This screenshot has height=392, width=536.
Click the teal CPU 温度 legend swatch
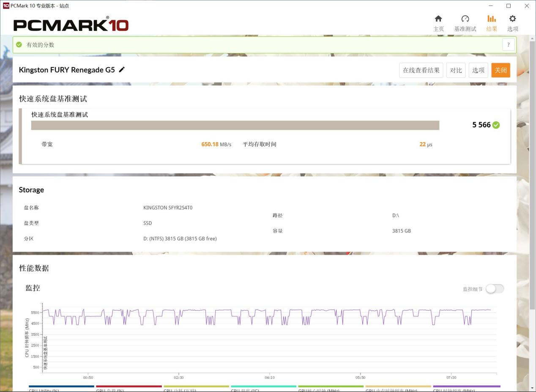(263, 387)
